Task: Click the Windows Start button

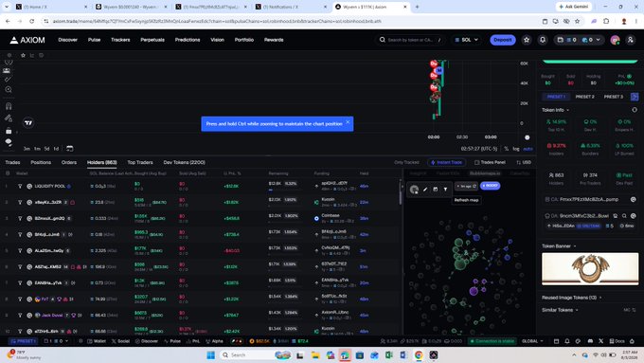Action: 210,355
